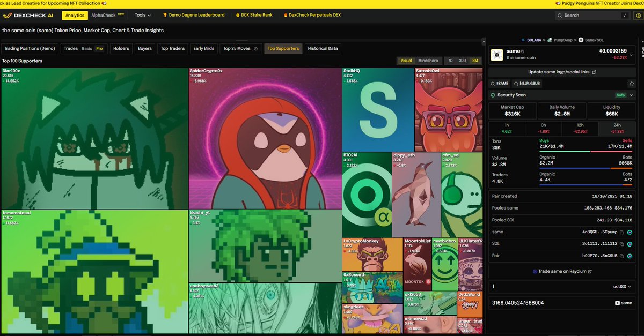
Task: Open the kkashi_yt supporter tile
Action: pos(265,245)
